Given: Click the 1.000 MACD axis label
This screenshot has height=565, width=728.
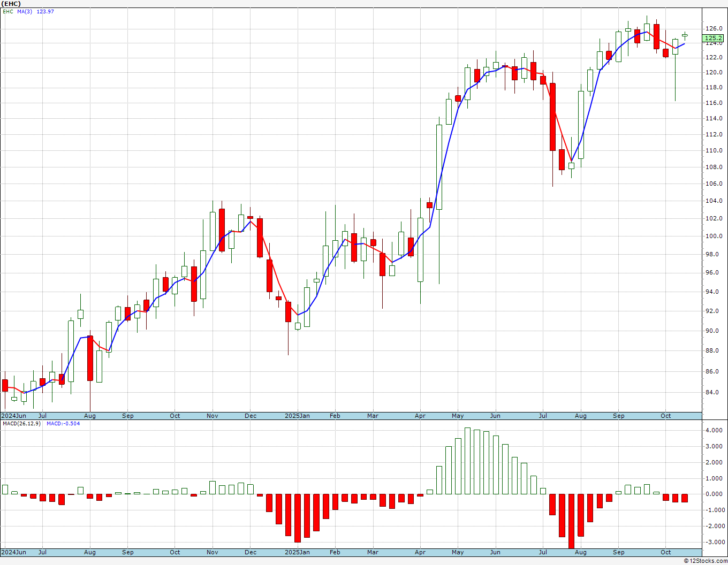Looking at the screenshot, I should point(714,479).
